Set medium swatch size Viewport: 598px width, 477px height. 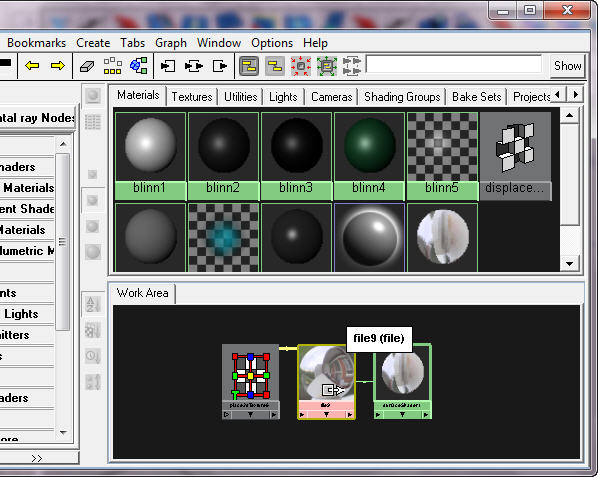(x=93, y=201)
